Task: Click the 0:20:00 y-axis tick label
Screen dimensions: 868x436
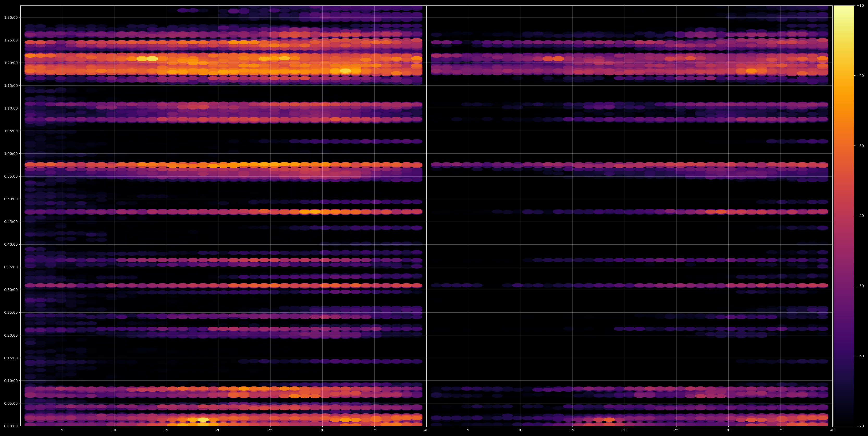Action: click(x=11, y=335)
